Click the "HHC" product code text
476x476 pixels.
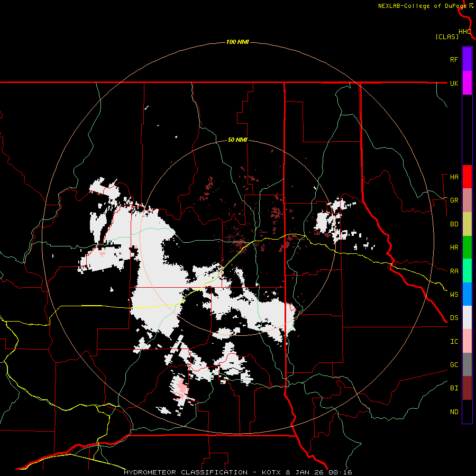coord(464,32)
